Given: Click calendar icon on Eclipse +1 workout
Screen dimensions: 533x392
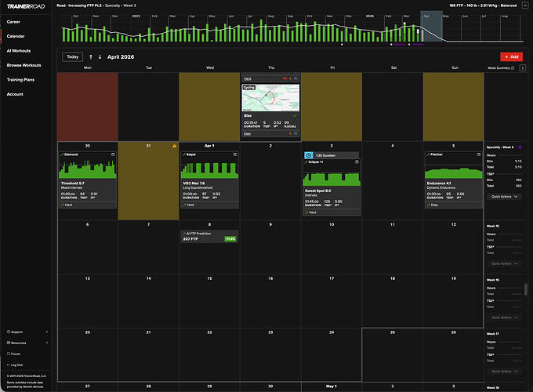Looking at the screenshot, I should point(357,162).
